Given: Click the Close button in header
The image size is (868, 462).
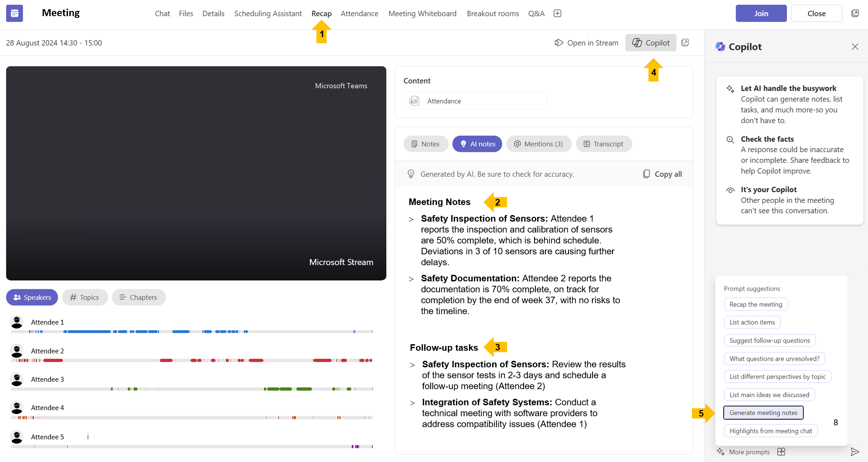Looking at the screenshot, I should (817, 14).
